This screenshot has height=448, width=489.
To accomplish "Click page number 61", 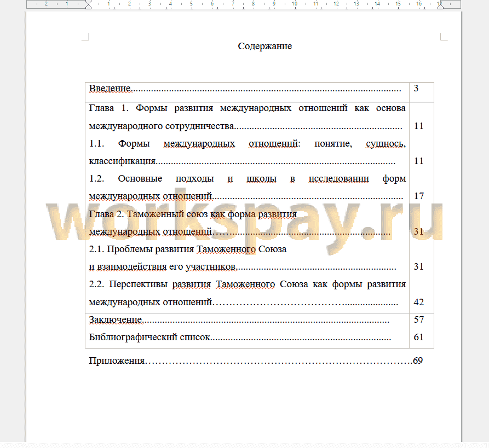I will tap(418, 337).
